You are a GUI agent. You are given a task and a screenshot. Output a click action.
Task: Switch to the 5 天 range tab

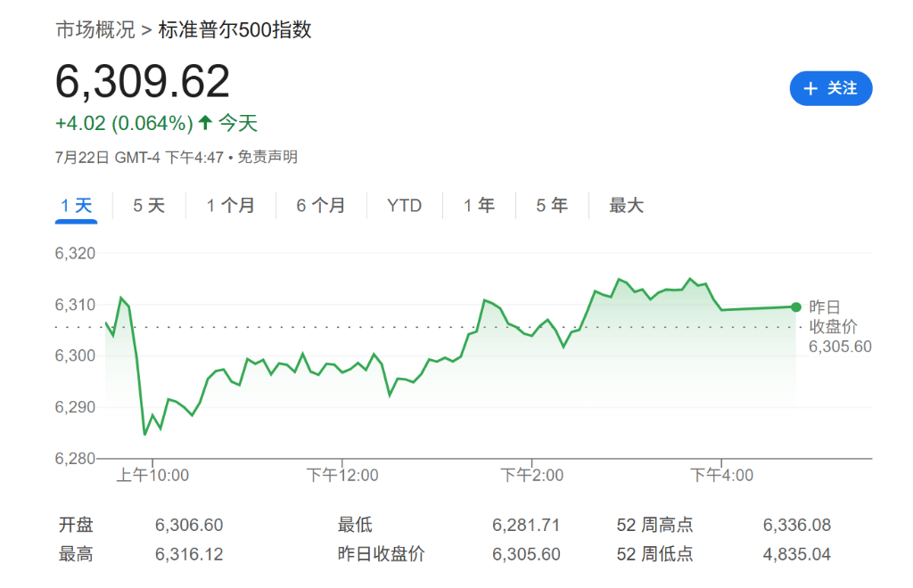coord(149,205)
